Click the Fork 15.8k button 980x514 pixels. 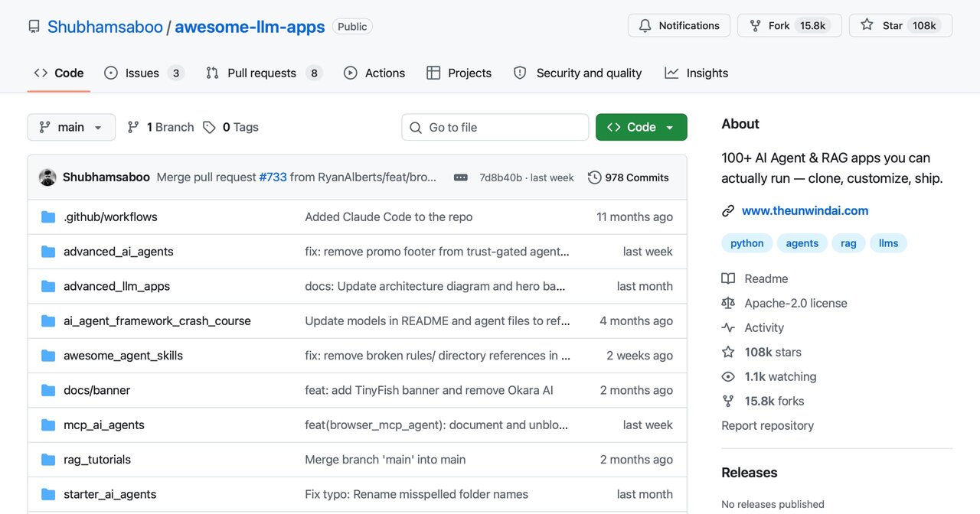click(x=789, y=25)
